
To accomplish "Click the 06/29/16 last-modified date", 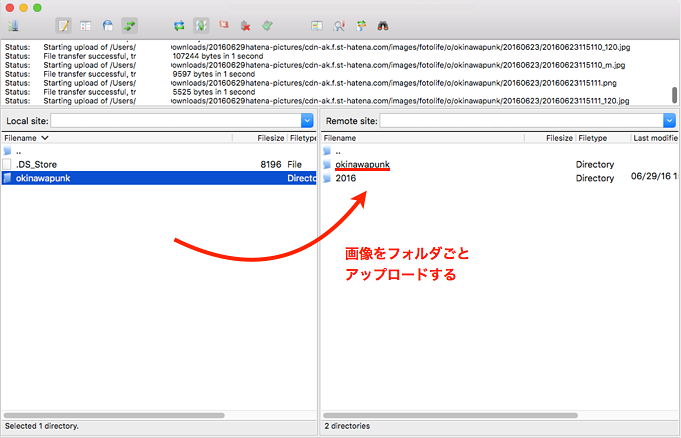I will point(654,176).
